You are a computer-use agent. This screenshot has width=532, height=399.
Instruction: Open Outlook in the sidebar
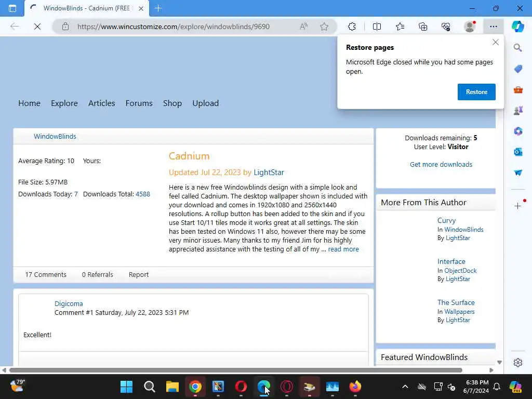pyautogui.click(x=518, y=152)
